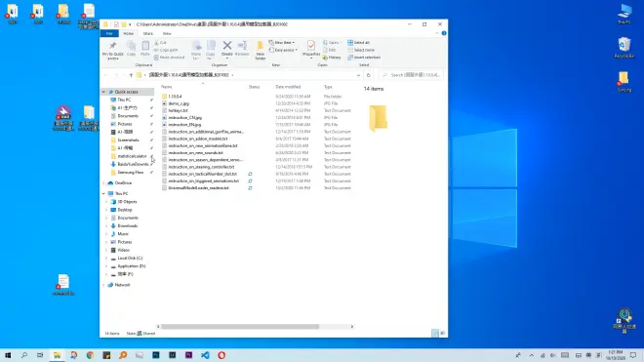The height and width of the screenshot is (362, 644).
Task: Click Copy path in the ribbon
Action: tap(166, 50)
